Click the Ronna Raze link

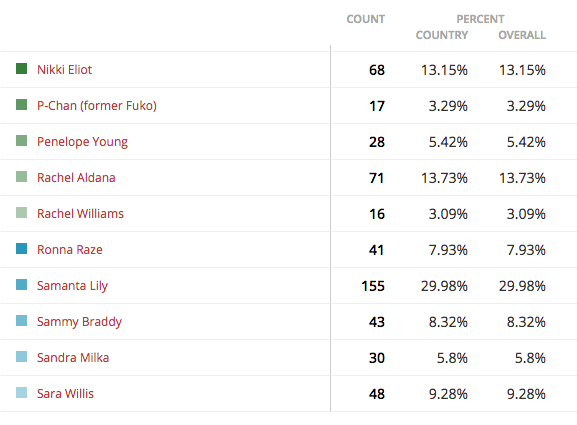pyautogui.click(x=70, y=249)
